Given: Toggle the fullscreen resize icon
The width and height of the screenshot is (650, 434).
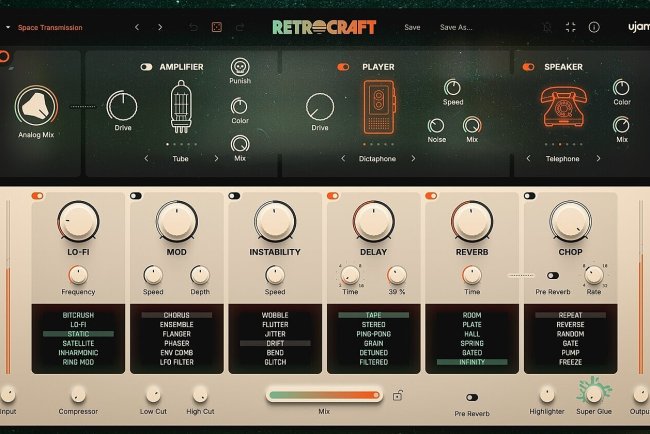Looking at the screenshot, I should [x=571, y=27].
